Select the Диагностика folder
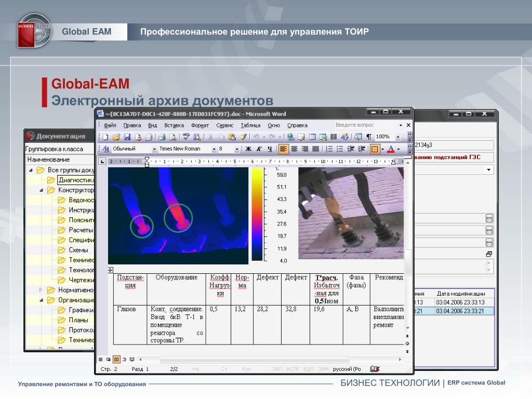The width and height of the screenshot is (532, 399). [x=76, y=180]
